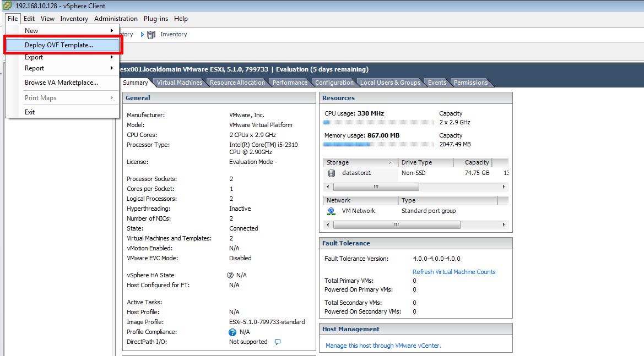Select the datastore1 row text

(356, 173)
